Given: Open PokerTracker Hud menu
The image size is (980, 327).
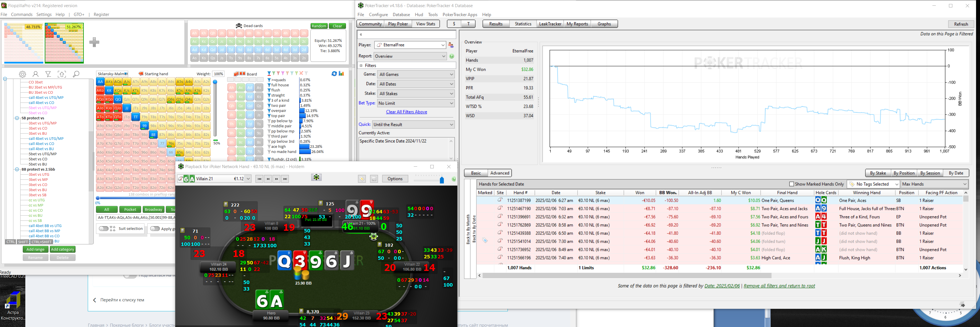Looking at the screenshot, I should click(419, 15).
